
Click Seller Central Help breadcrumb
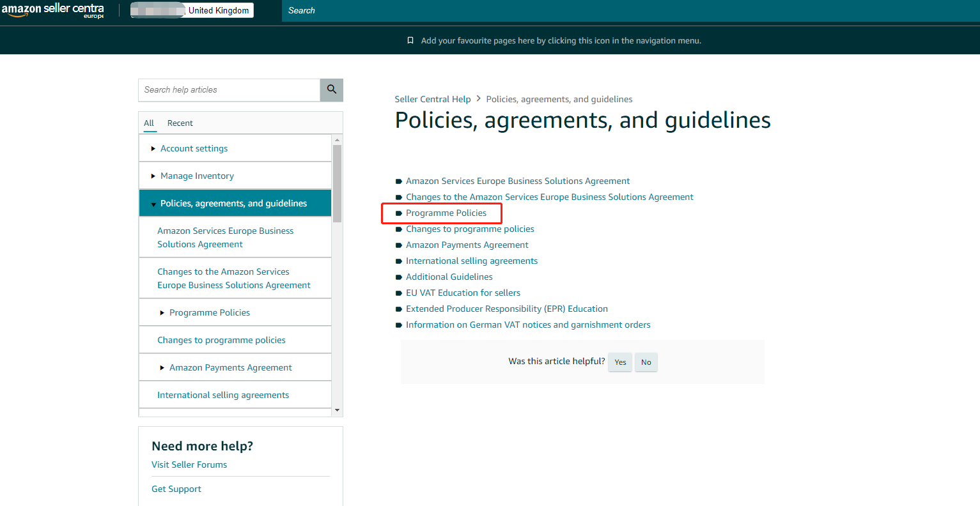(x=433, y=99)
